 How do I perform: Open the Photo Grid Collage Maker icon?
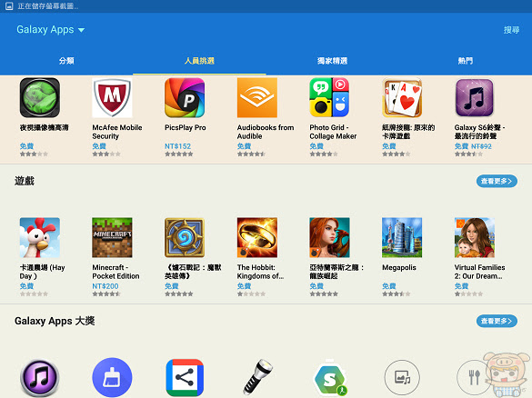[329, 97]
